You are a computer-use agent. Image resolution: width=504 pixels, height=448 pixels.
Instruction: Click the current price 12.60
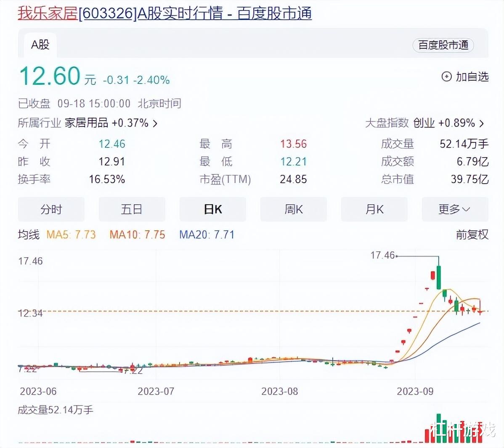pyautogui.click(x=50, y=76)
